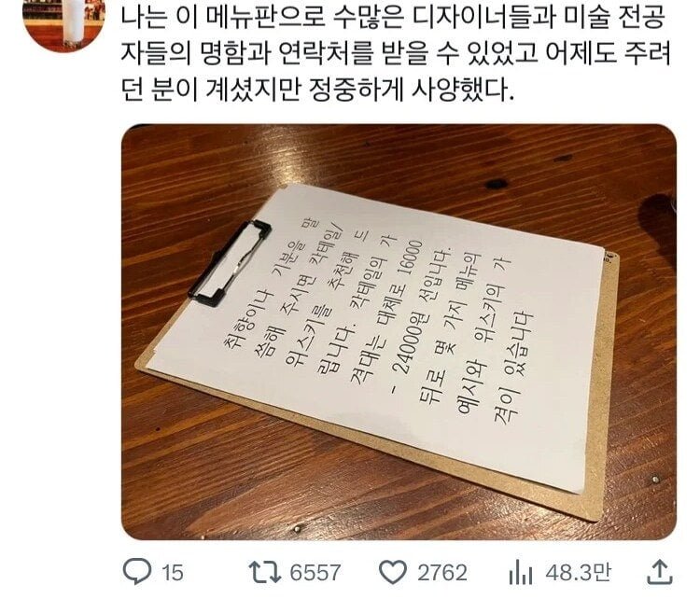Click the view count 48.3만
The height and width of the screenshot is (599, 700).
[578, 573]
